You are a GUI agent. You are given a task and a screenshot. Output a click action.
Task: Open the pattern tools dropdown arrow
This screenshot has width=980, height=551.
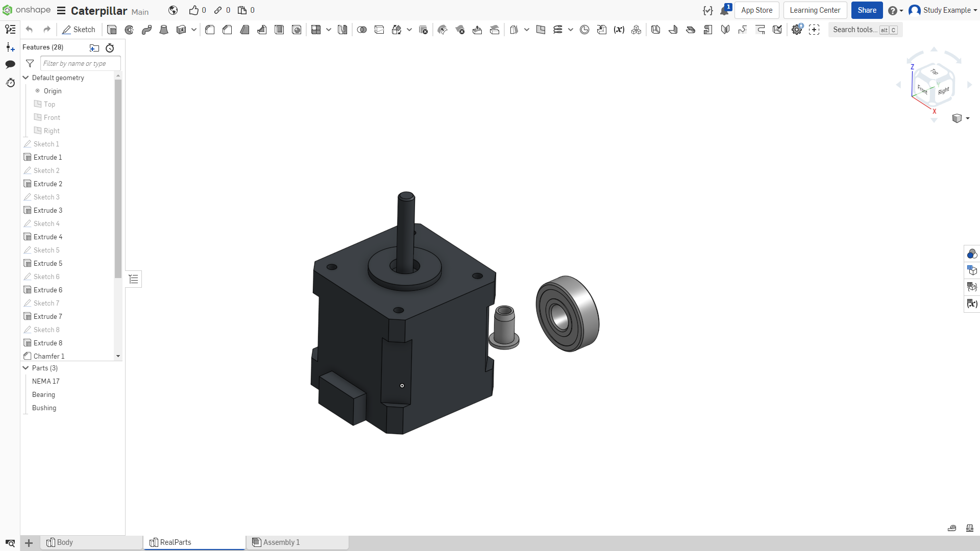pos(329,30)
